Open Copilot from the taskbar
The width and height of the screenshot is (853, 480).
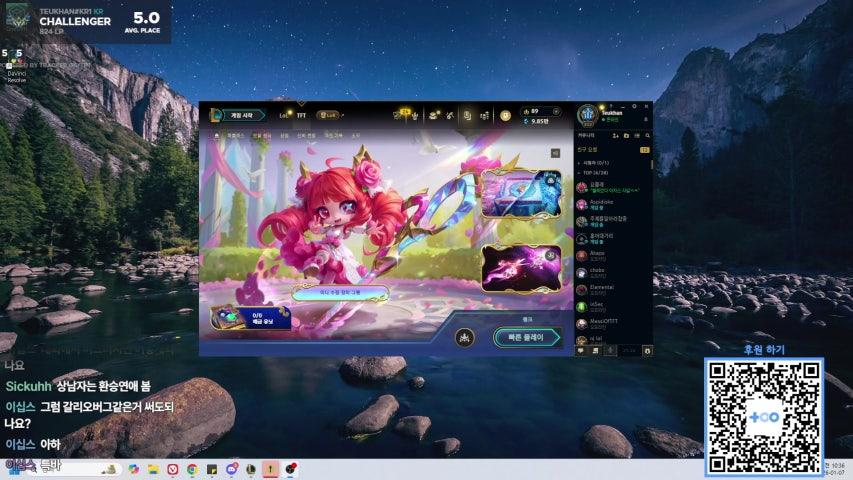(x=134, y=469)
